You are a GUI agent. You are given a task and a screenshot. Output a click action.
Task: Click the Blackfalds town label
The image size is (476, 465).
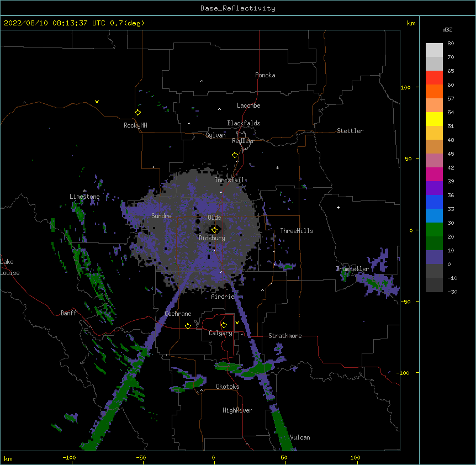[x=244, y=123]
